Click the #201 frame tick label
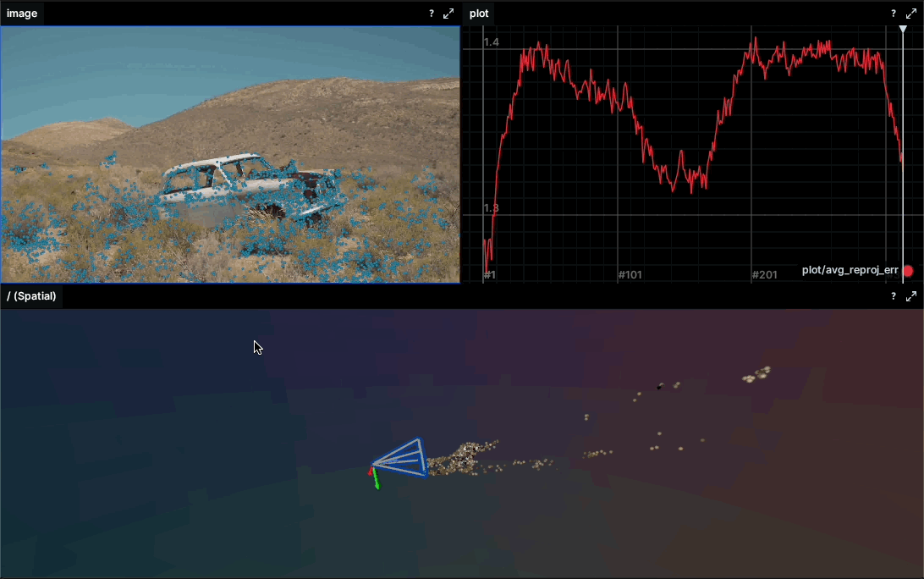The image size is (924, 579). tap(764, 275)
